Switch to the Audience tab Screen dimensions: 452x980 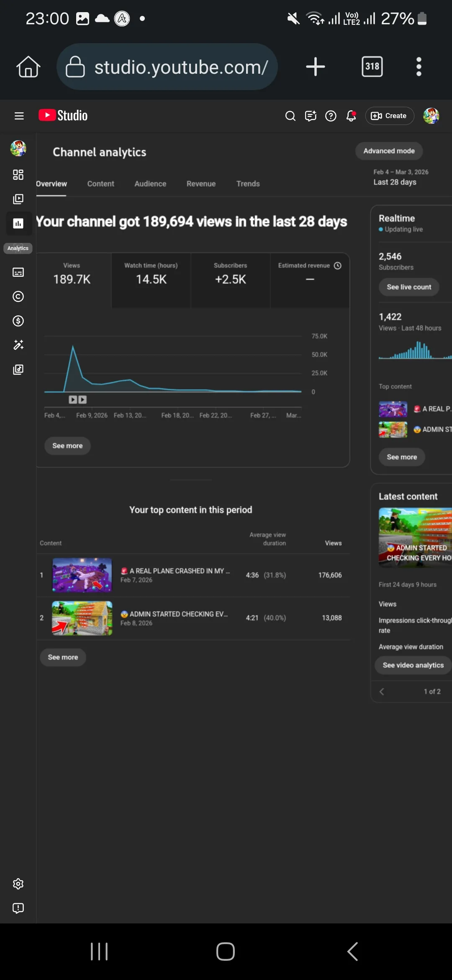pyautogui.click(x=150, y=184)
